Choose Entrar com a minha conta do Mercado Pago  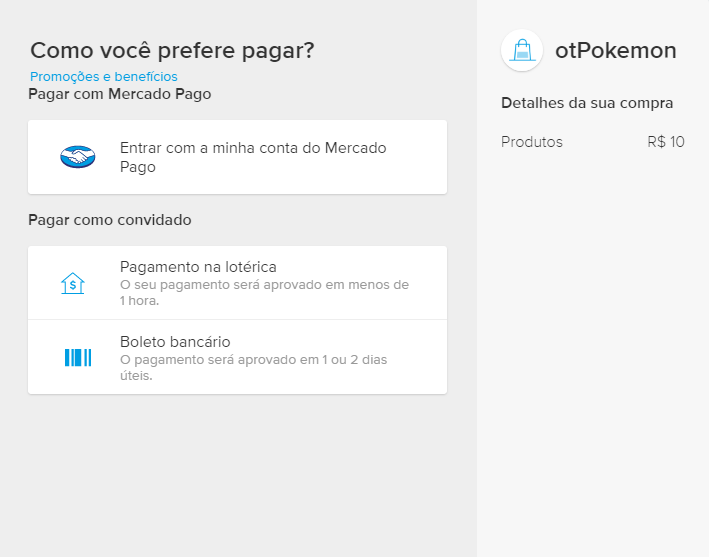pyautogui.click(x=237, y=157)
